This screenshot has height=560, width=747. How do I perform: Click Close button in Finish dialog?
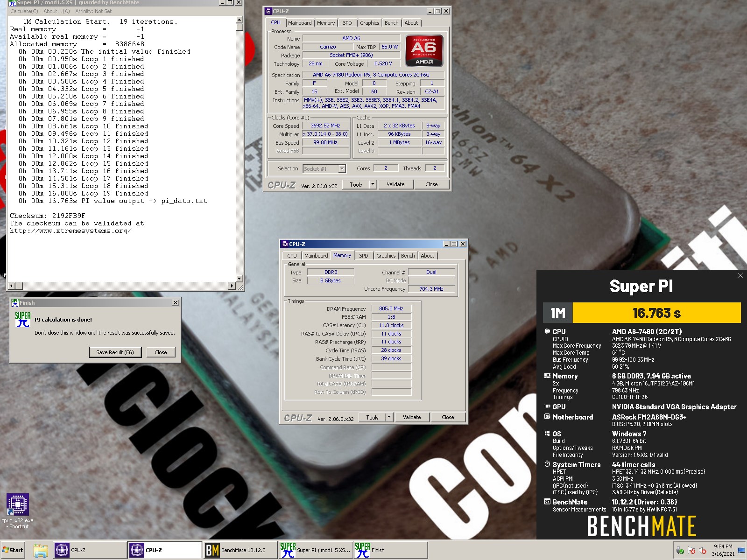coord(161,352)
